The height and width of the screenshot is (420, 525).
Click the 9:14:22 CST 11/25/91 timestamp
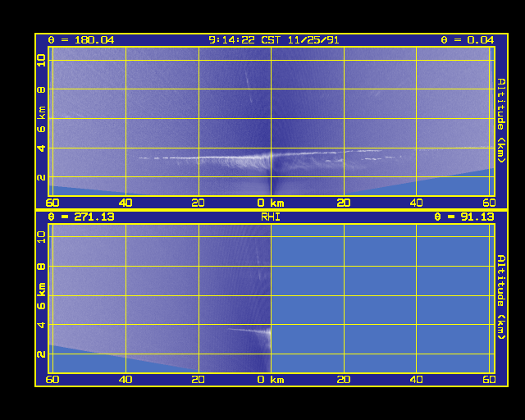coord(273,40)
